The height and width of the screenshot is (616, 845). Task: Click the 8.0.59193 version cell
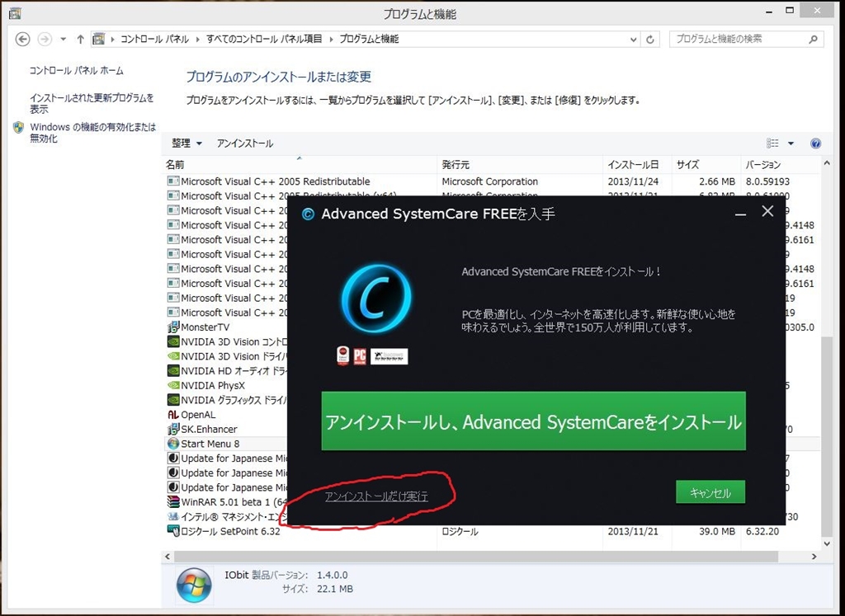(x=767, y=181)
